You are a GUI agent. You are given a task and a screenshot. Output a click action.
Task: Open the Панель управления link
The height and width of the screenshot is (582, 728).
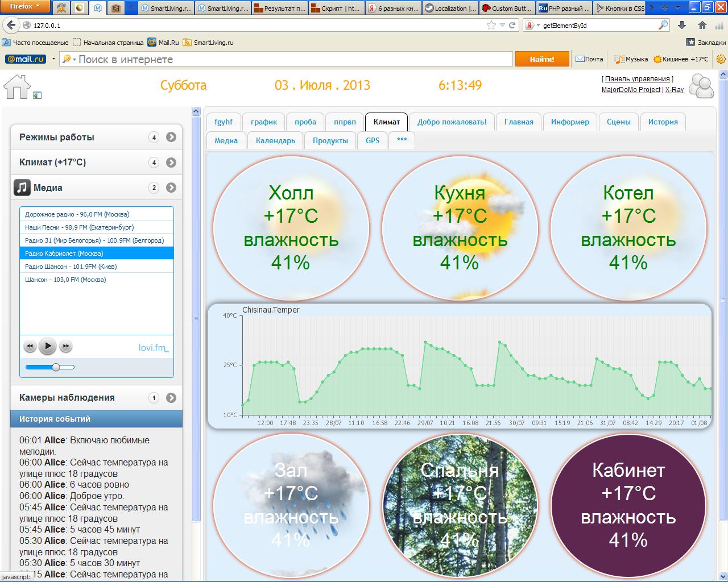point(637,79)
